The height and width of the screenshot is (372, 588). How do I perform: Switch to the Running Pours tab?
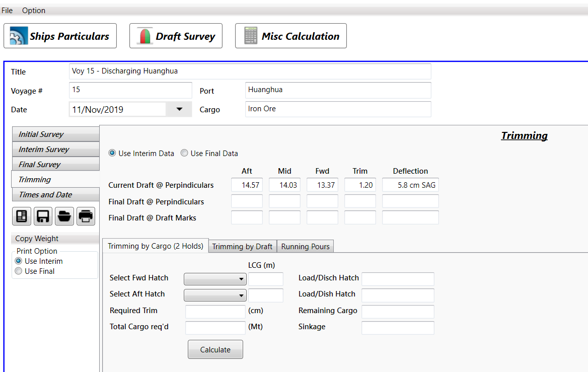[x=305, y=246]
